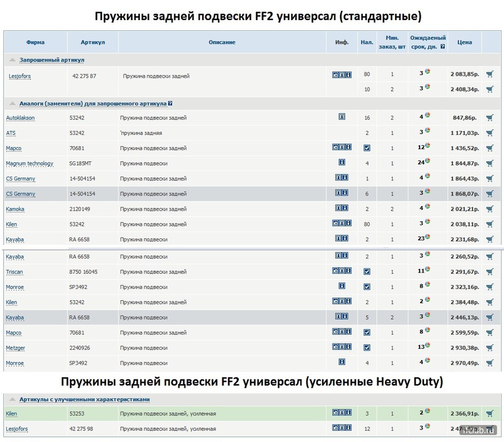Collapse Артикулы с улучшенными характеристиками triangle
This screenshot has height=442, width=504.
pyautogui.click(x=13, y=399)
